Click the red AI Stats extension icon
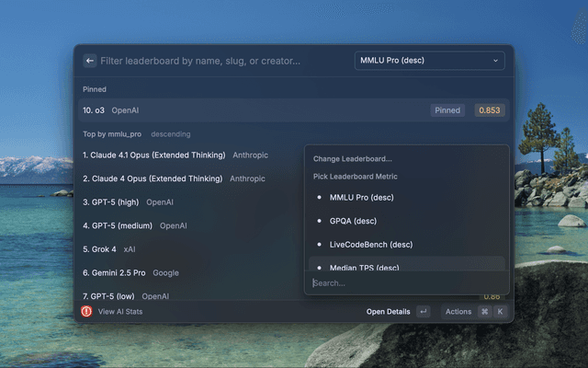The image size is (588, 368). 86,312
